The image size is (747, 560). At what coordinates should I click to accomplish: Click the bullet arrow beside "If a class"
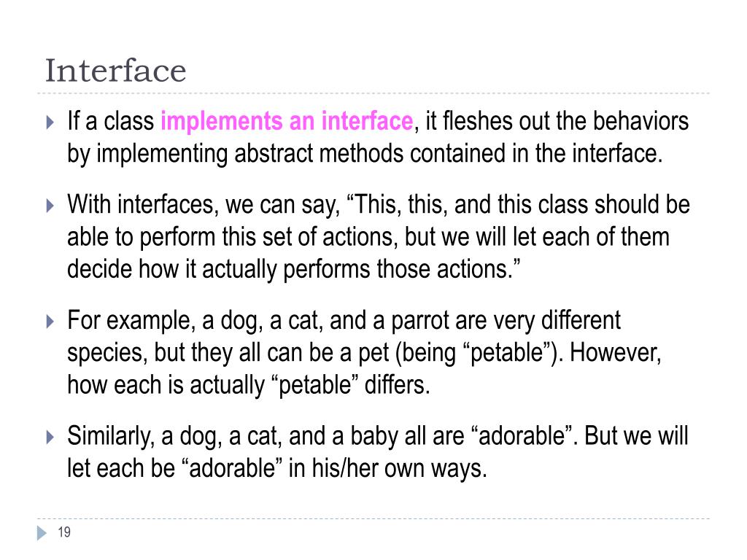coord(50,122)
